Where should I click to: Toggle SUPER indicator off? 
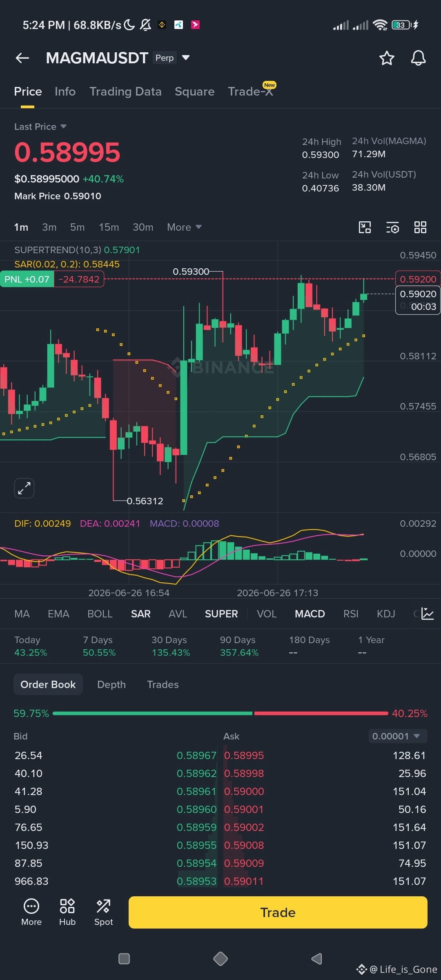pyautogui.click(x=221, y=614)
